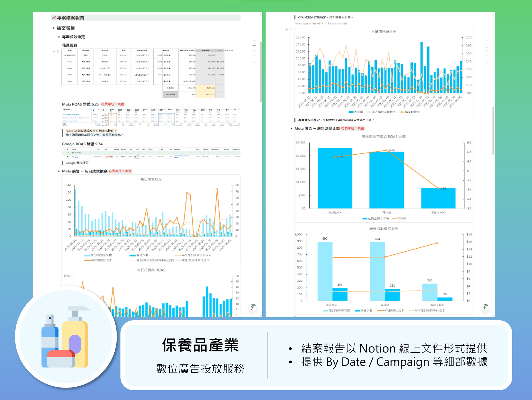
Task: Collapse the Meta 廣告 廣告活動比較 toggle
Action: coord(291,129)
